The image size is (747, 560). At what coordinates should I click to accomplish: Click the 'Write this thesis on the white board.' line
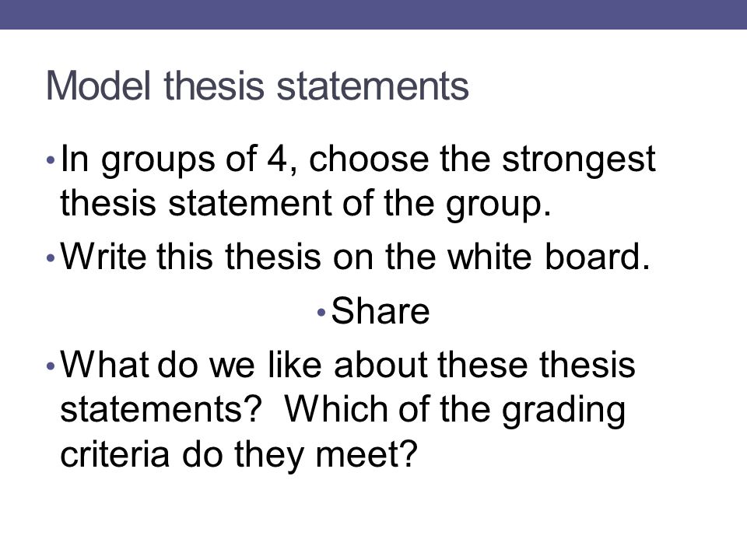[x=355, y=257]
